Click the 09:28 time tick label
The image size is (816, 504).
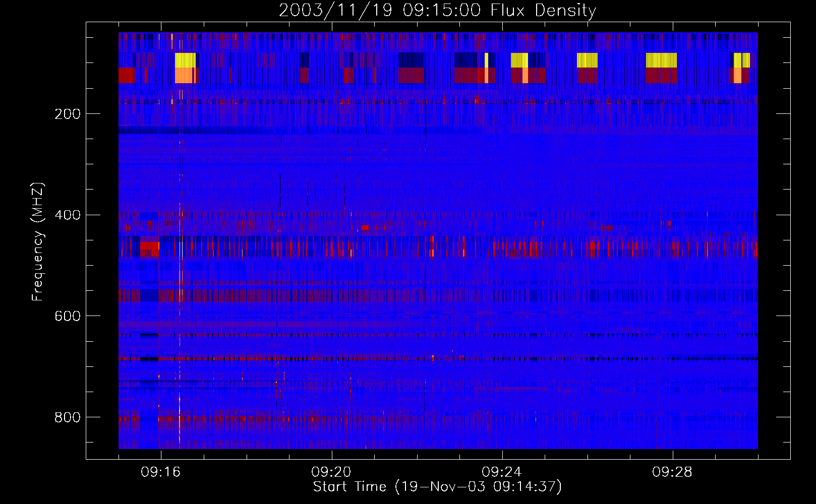click(x=672, y=472)
